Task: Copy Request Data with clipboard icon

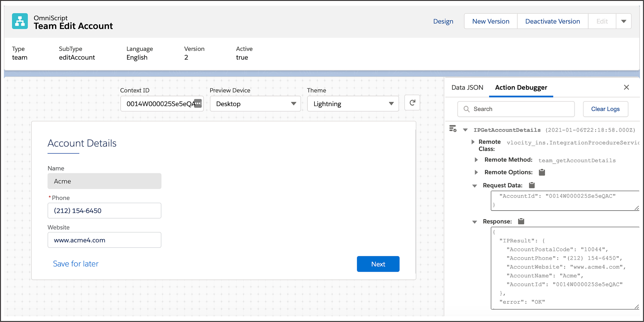Action: [532, 185]
